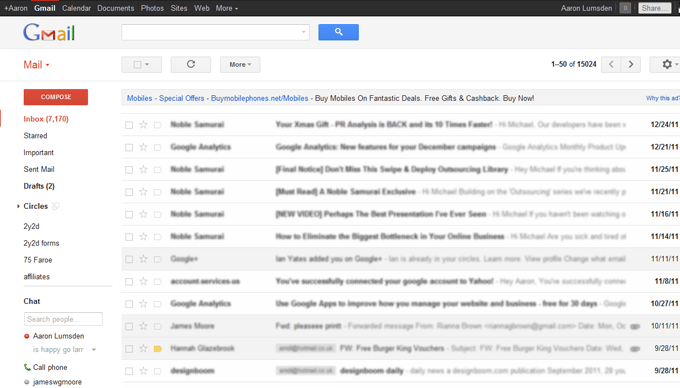
Task: Click the red COMPOSE button
Action: pyautogui.click(x=56, y=97)
